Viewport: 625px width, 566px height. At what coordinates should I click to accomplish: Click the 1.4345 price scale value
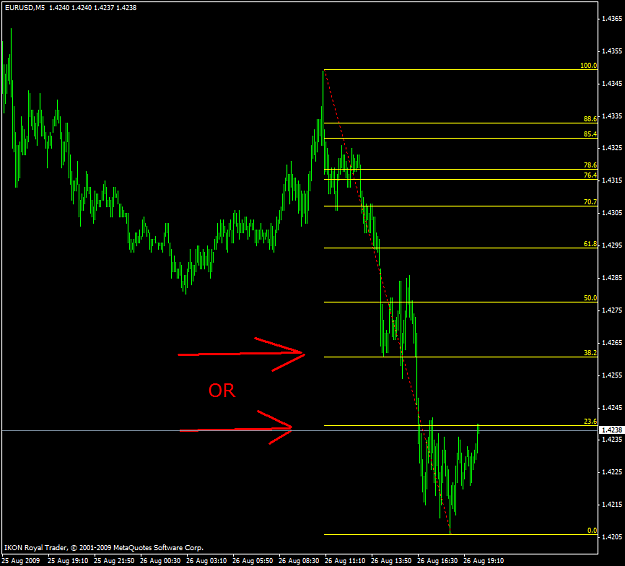click(x=612, y=84)
